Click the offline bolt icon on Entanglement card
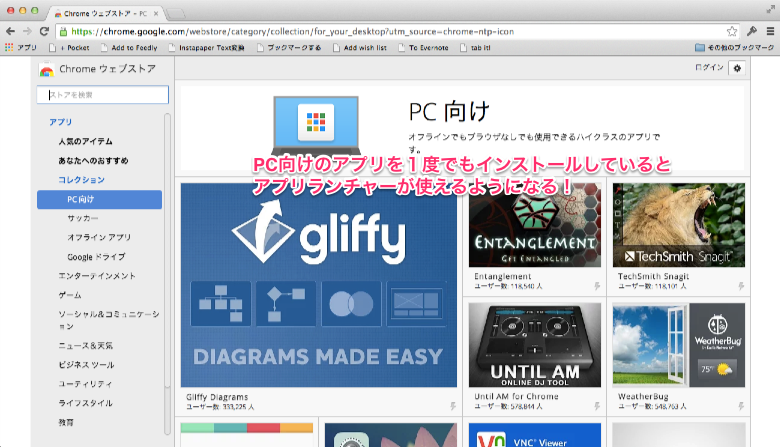This screenshot has width=780, height=447. click(597, 286)
